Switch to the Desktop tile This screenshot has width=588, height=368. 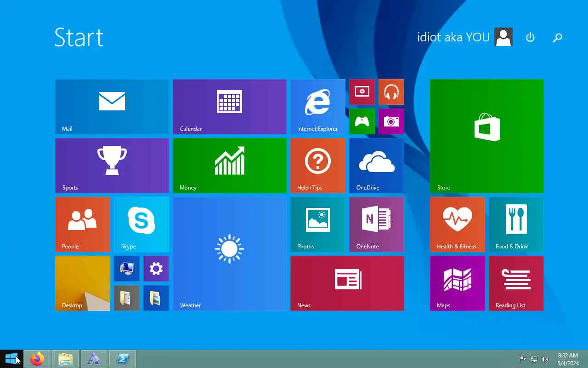click(83, 283)
